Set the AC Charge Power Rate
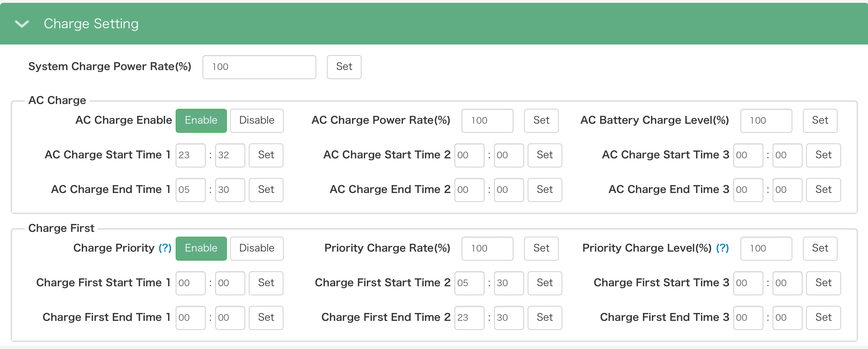 click(x=541, y=120)
